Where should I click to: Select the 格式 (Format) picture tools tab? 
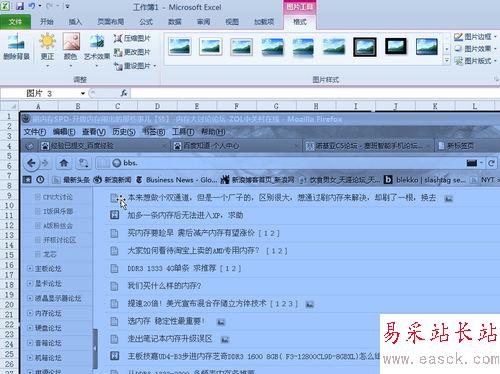[x=300, y=22]
